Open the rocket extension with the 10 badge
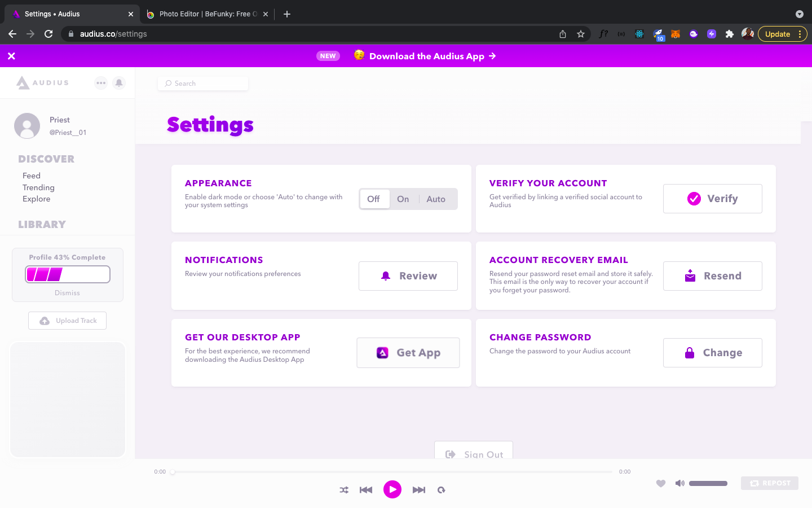 pyautogui.click(x=658, y=34)
